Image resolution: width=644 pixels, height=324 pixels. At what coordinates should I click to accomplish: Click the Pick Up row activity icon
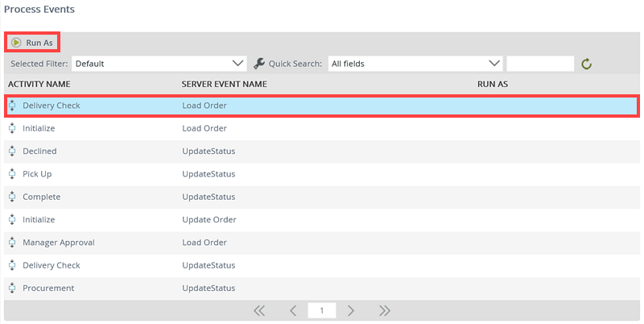(x=12, y=173)
